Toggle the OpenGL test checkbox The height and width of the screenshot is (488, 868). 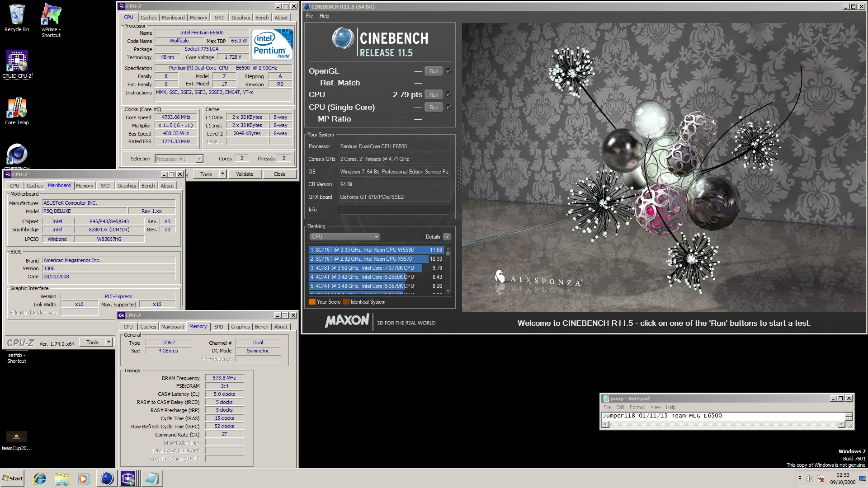[x=448, y=70]
